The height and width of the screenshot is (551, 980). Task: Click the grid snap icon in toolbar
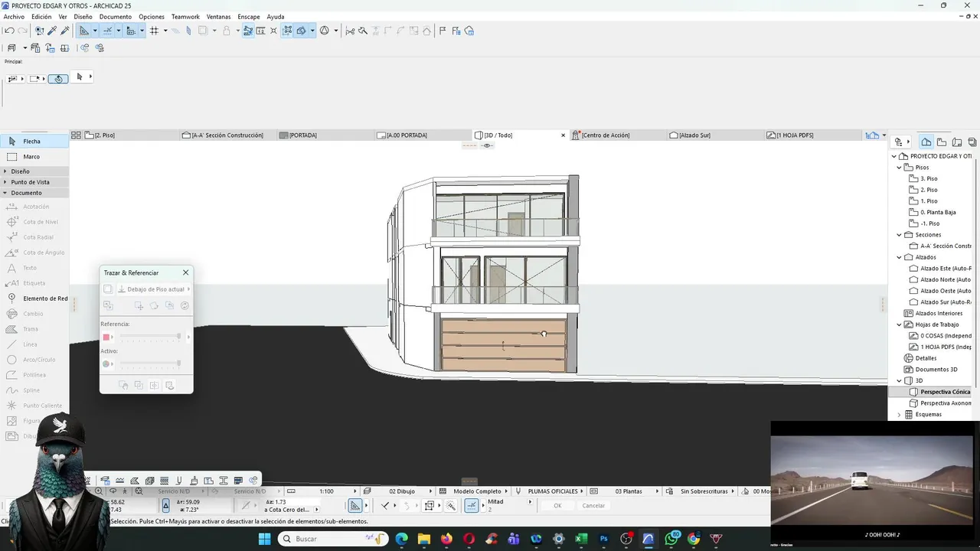click(x=154, y=31)
